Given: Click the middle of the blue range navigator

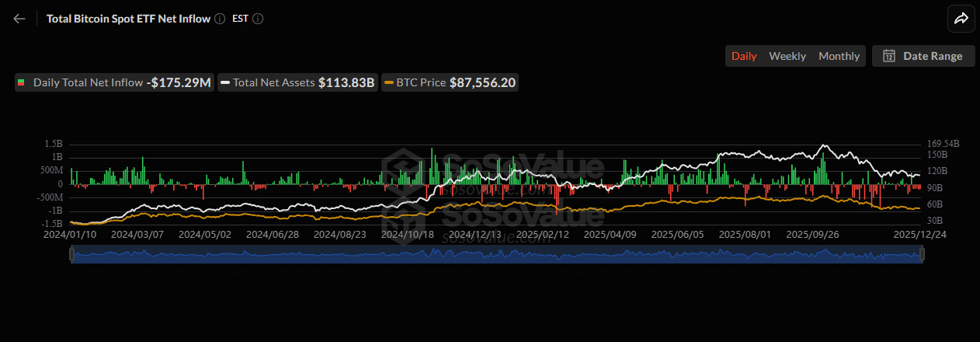Looking at the screenshot, I should pos(497,254).
